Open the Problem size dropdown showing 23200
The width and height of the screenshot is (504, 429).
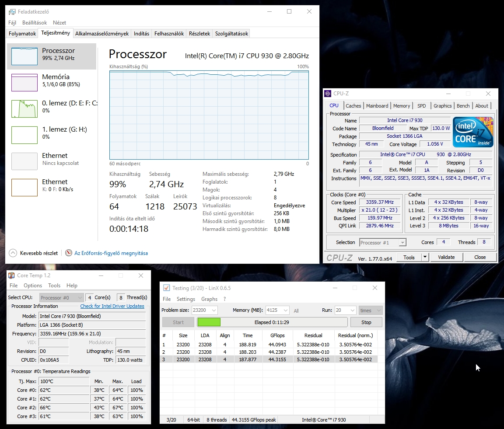pos(204,310)
